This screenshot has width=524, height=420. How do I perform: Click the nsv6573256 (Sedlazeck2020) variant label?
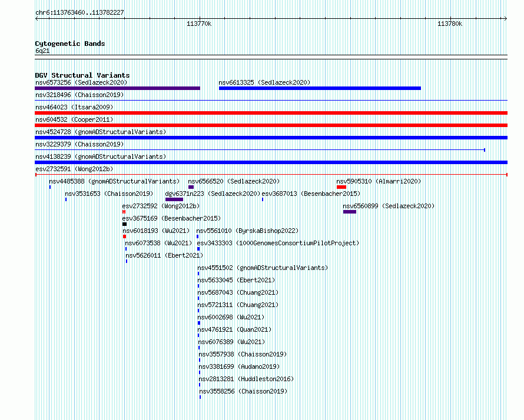tap(81, 82)
